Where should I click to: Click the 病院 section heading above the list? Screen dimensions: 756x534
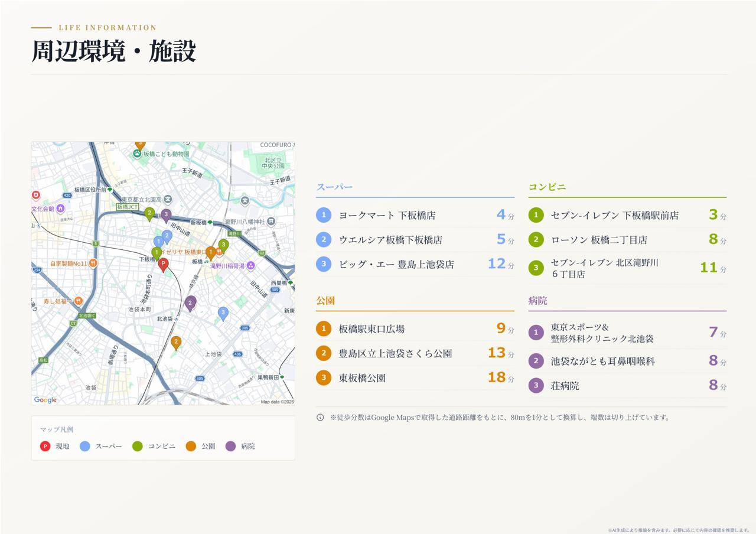click(x=537, y=301)
